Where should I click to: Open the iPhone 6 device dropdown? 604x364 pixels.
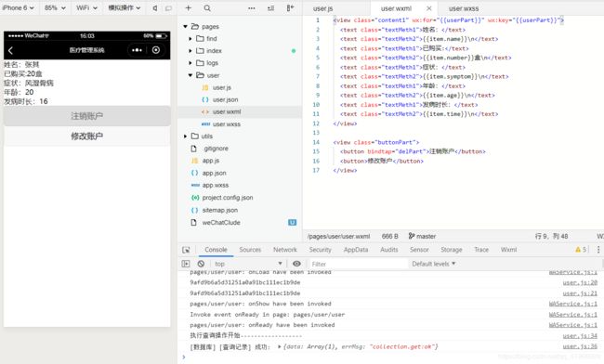click(x=18, y=7)
